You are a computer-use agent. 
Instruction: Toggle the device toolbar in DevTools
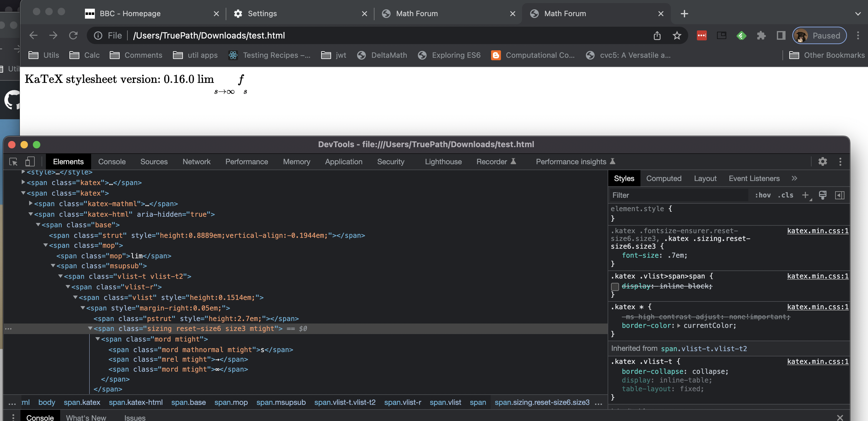(30, 161)
